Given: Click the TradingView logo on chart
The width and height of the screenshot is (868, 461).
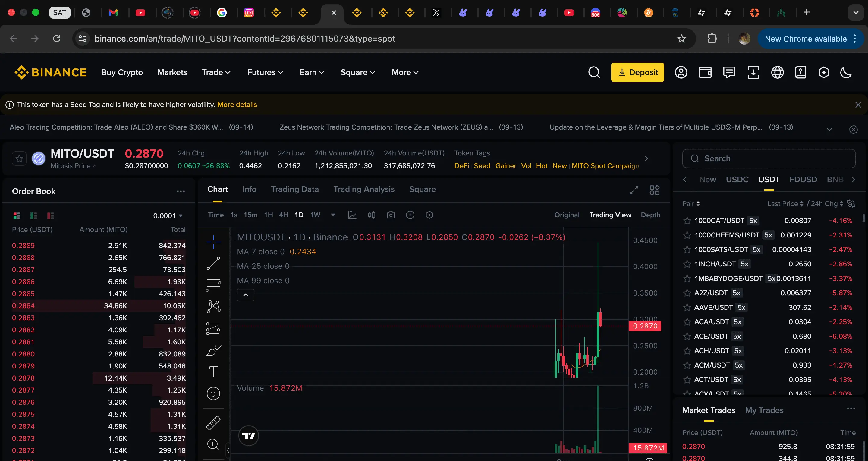Looking at the screenshot, I should [249, 436].
